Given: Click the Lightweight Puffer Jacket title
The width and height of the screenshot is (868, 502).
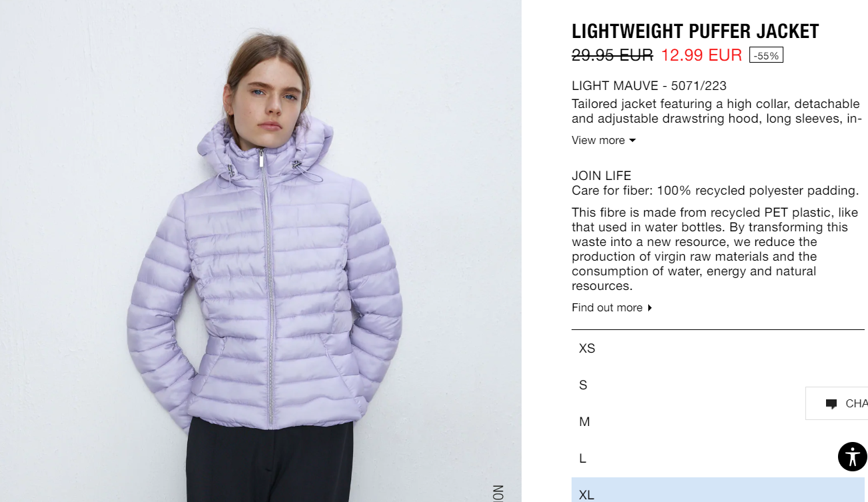Looking at the screenshot, I should 695,31.
